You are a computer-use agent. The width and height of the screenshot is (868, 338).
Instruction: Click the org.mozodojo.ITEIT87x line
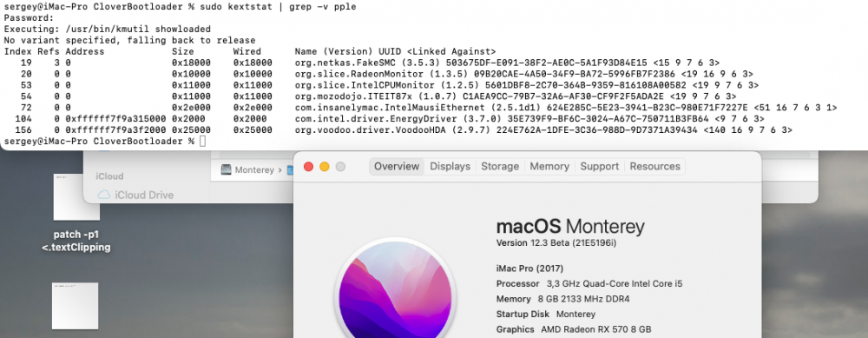coord(370,96)
